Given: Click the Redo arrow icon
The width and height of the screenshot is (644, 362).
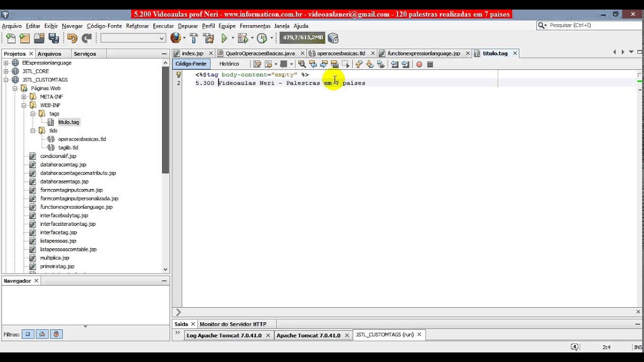Looking at the screenshot, I should tap(87, 38).
